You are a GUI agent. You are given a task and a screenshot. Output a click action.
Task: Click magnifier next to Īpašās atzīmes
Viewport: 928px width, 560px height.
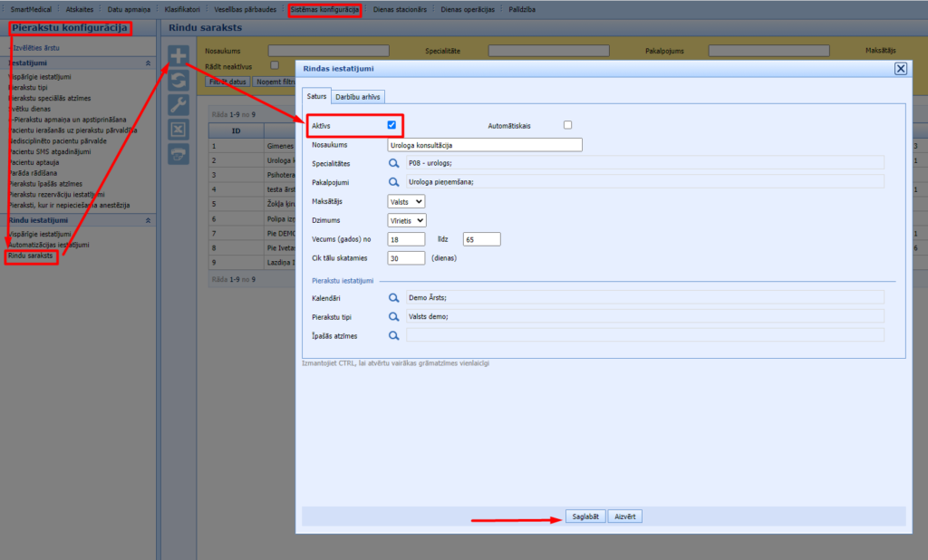394,335
